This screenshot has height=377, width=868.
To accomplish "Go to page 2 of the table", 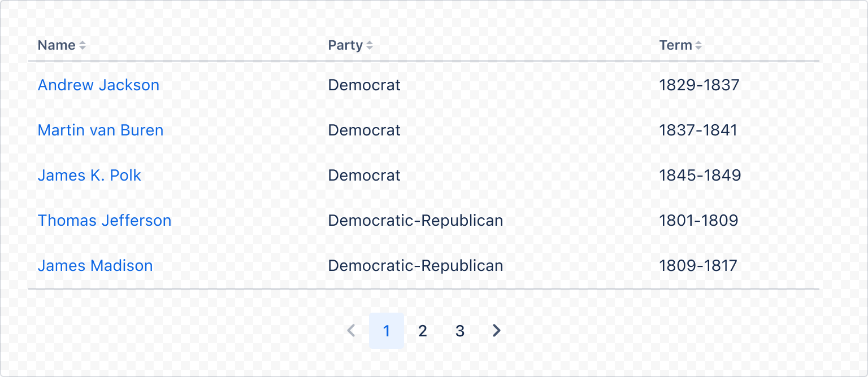I will pyautogui.click(x=423, y=331).
